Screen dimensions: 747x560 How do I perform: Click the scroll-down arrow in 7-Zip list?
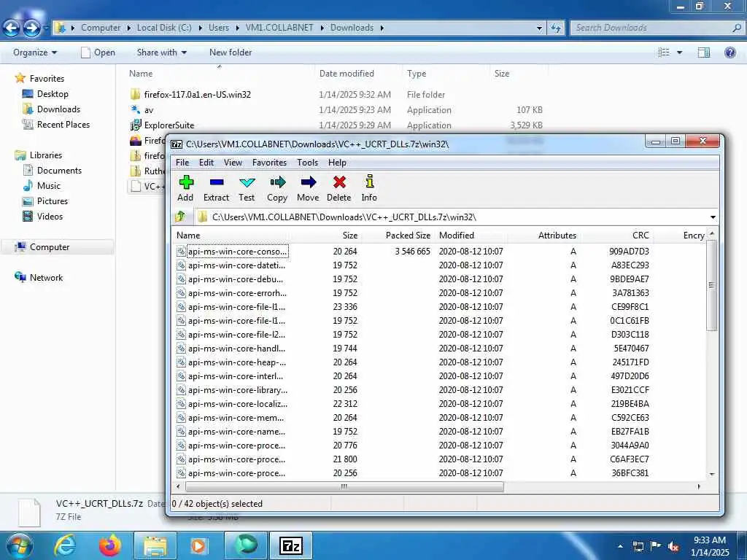712,474
